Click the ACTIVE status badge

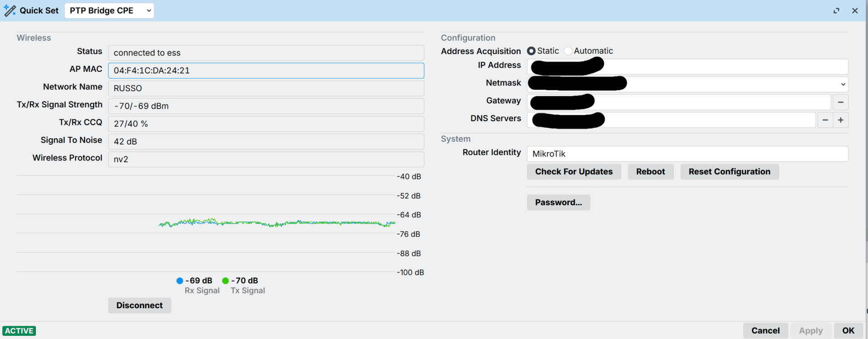(19, 331)
